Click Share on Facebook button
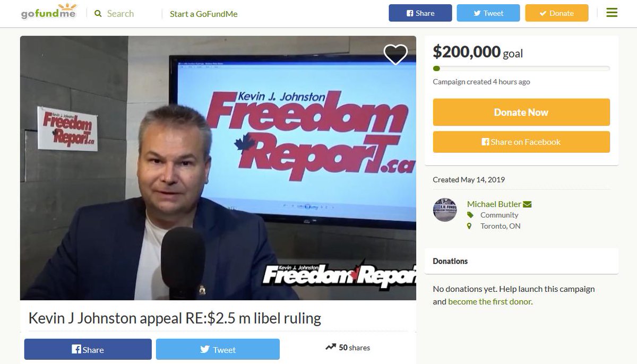 [x=521, y=142]
